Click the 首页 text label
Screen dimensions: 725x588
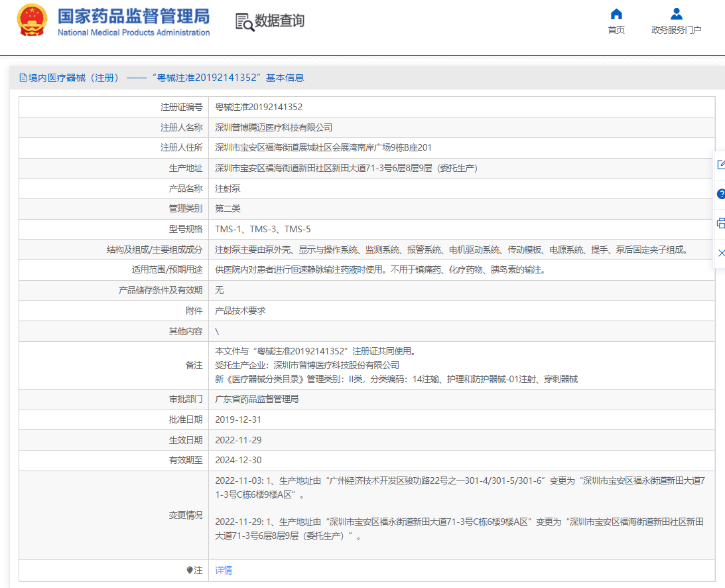(x=616, y=30)
